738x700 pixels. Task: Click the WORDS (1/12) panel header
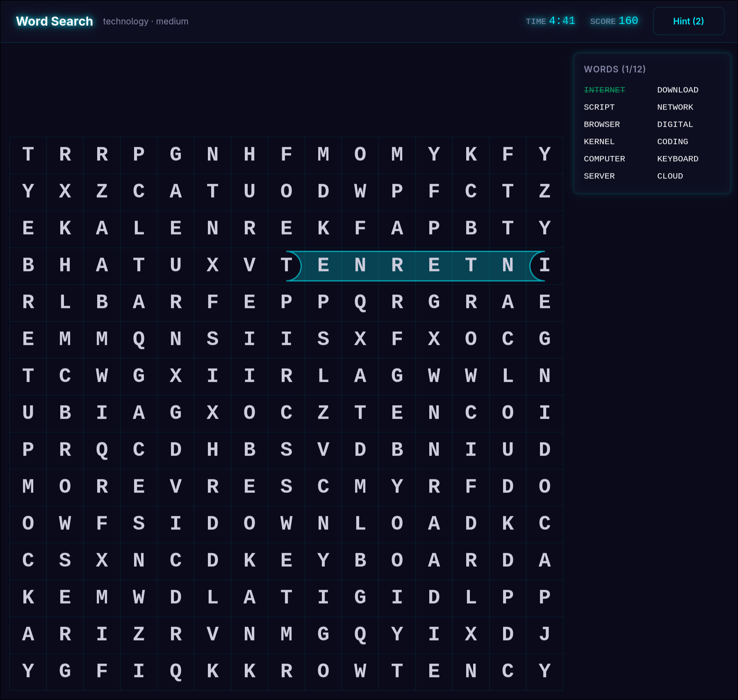pos(615,69)
